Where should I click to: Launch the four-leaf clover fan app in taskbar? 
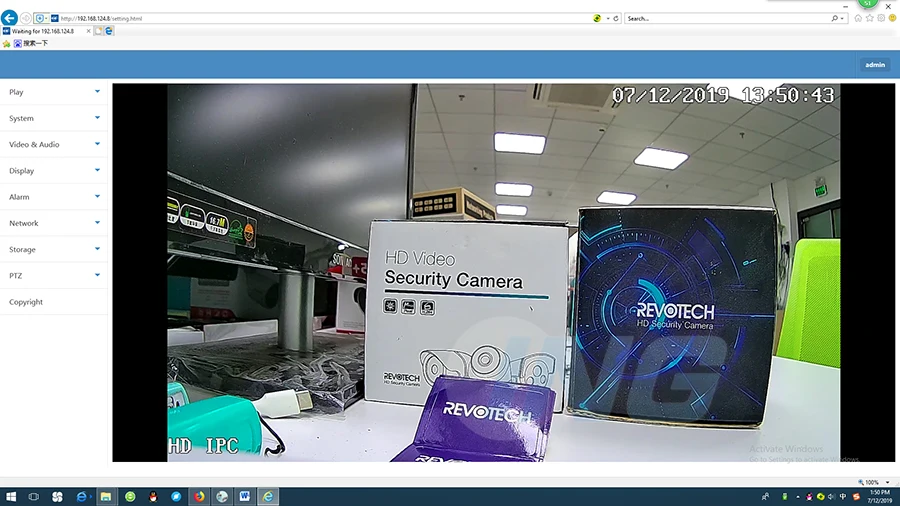57,497
